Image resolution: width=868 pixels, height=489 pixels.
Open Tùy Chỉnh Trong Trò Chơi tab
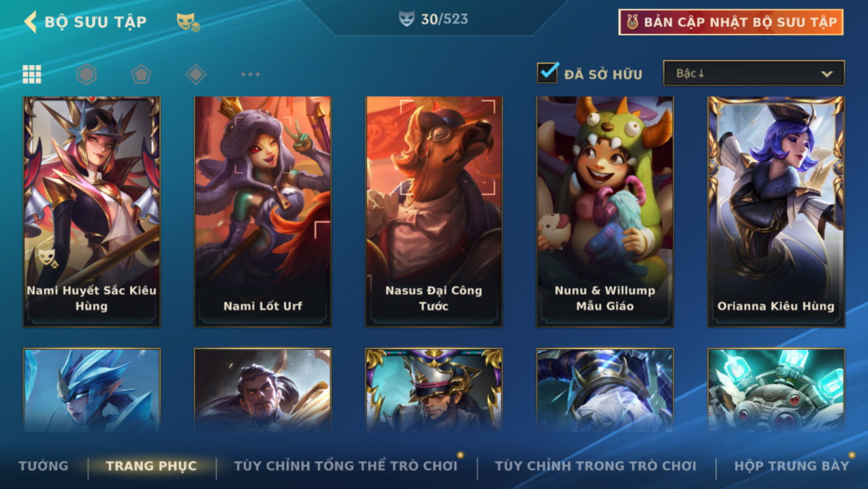coord(596,466)
